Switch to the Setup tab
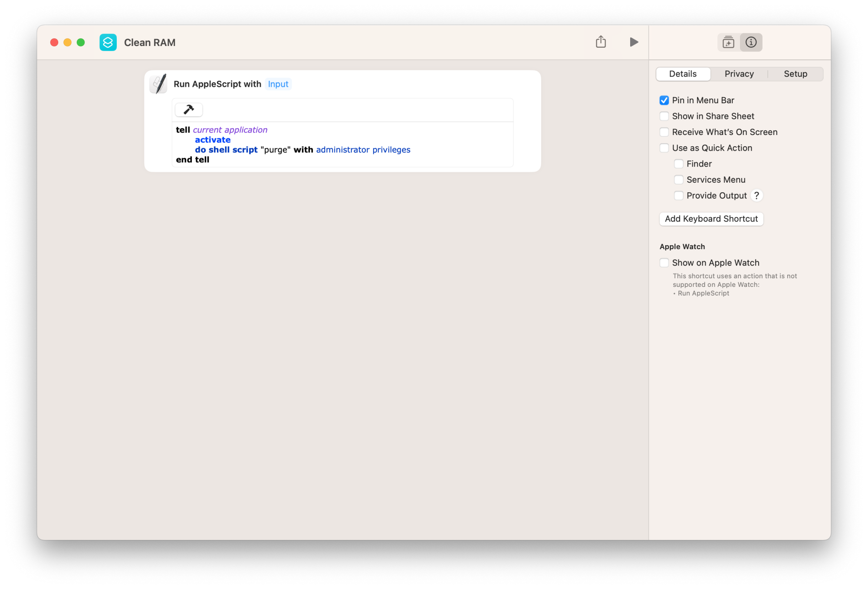The width and height of the screenshot is (868, 589). coord(795,74)
